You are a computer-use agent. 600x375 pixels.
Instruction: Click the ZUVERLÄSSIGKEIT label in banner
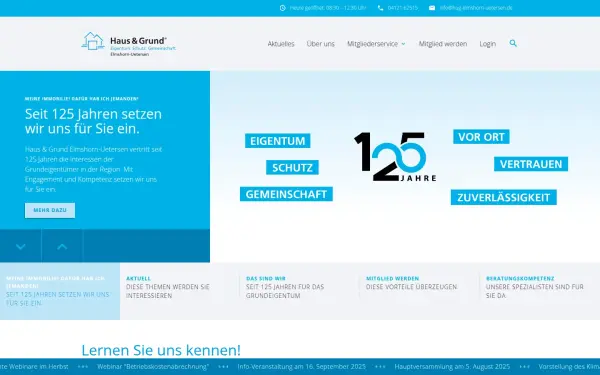point(504,197)
